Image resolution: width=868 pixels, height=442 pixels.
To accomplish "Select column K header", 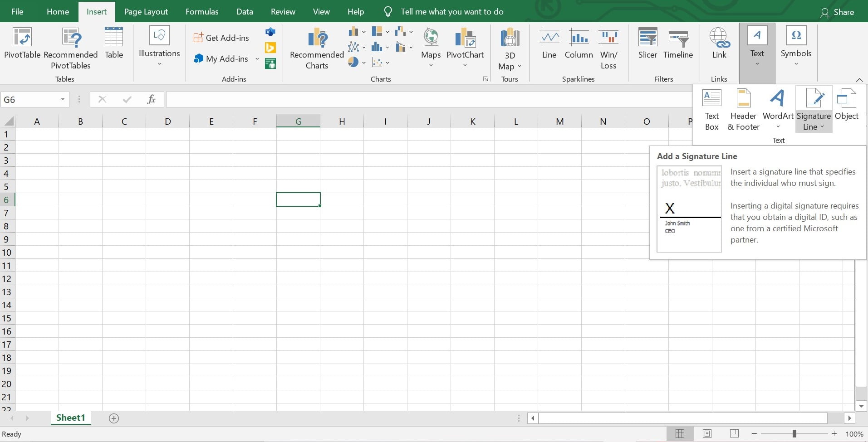I will tap(472, 121).
